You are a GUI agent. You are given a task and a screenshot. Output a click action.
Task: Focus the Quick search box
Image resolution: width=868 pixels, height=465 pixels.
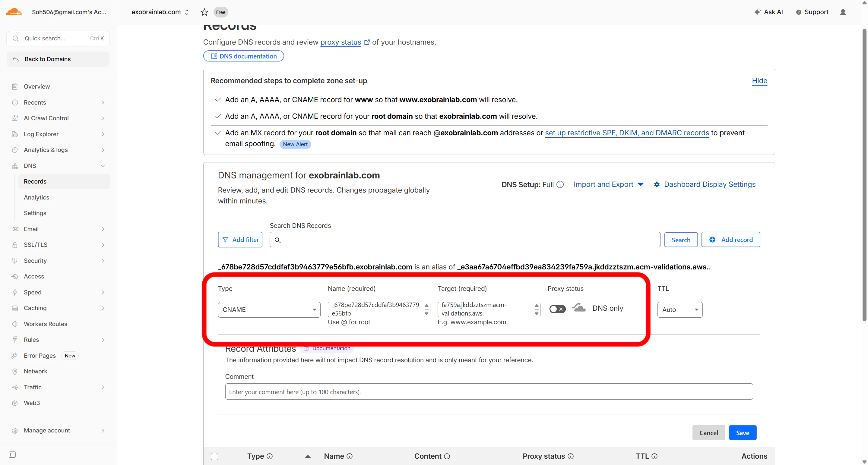click(58, 38)
